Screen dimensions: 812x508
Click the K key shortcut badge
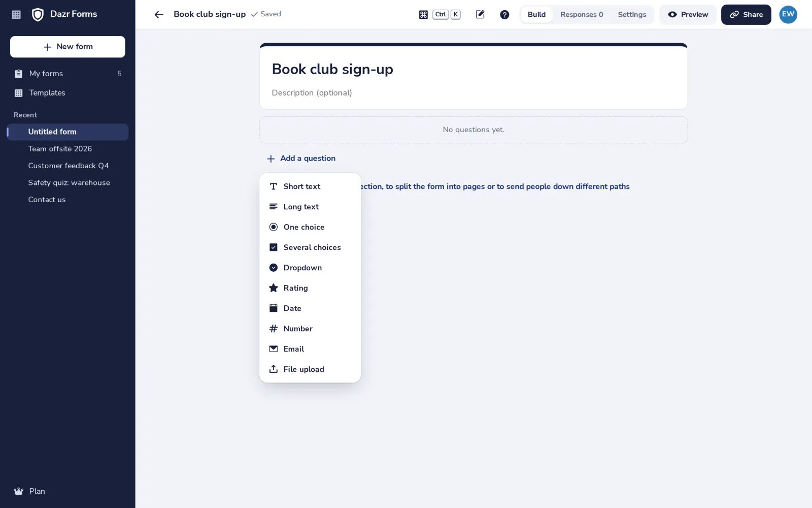pyautogui.click(x=456, y=14)
